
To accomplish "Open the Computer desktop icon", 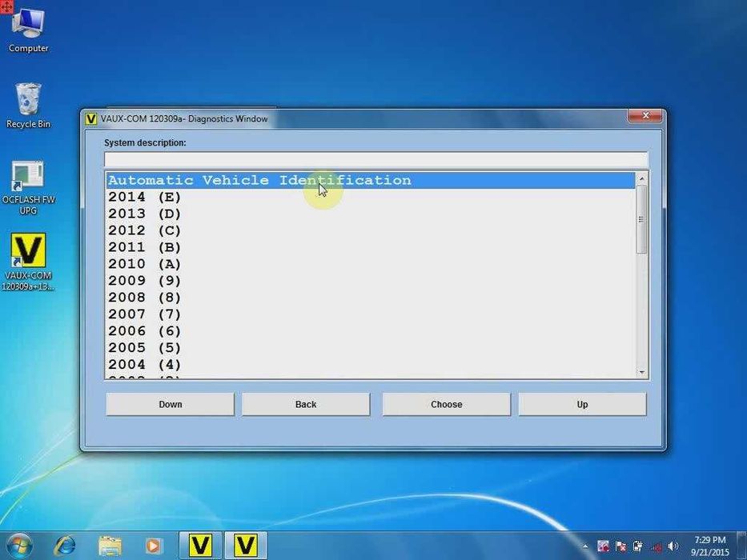I will pos(28,26).
